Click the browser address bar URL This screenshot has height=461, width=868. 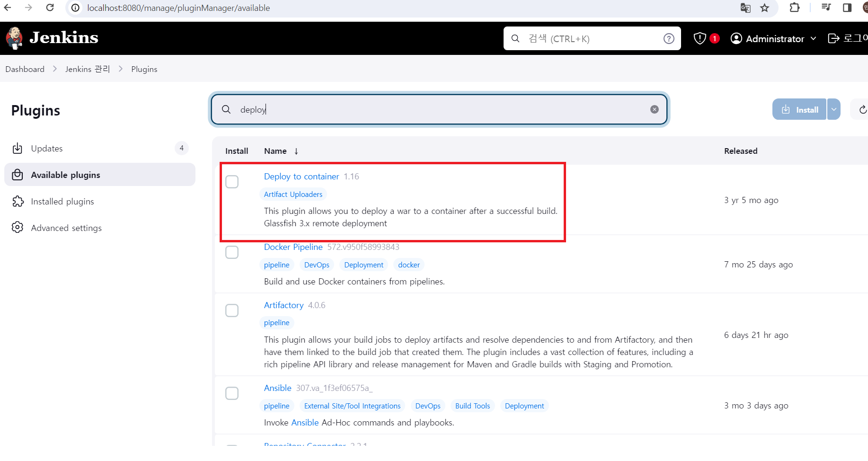(178, 8)
